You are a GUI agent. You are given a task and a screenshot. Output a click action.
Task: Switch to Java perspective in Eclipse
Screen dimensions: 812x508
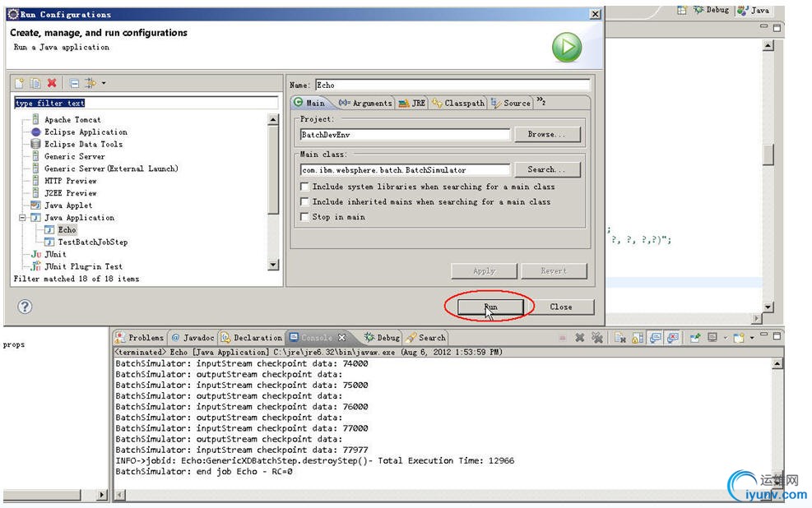754,10
